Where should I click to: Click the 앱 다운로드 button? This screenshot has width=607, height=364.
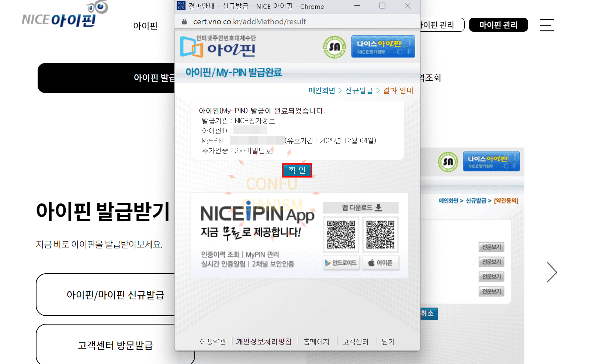coord(361,208)
